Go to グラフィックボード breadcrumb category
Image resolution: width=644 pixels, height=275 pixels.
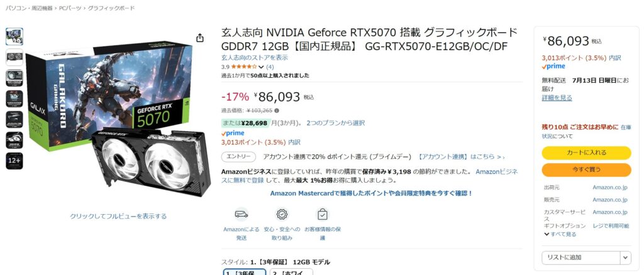tap(111, 8)
